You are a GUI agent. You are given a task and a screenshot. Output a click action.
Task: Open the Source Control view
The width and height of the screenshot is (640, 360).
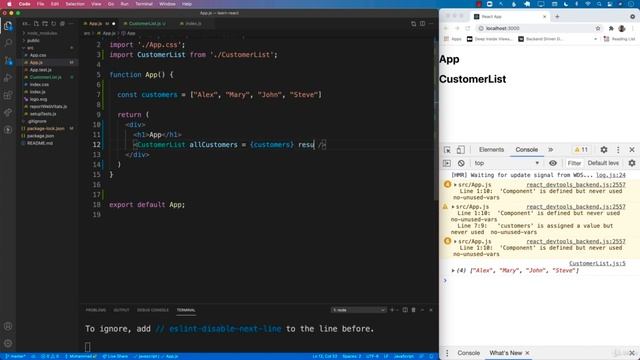tap(8, 60)
